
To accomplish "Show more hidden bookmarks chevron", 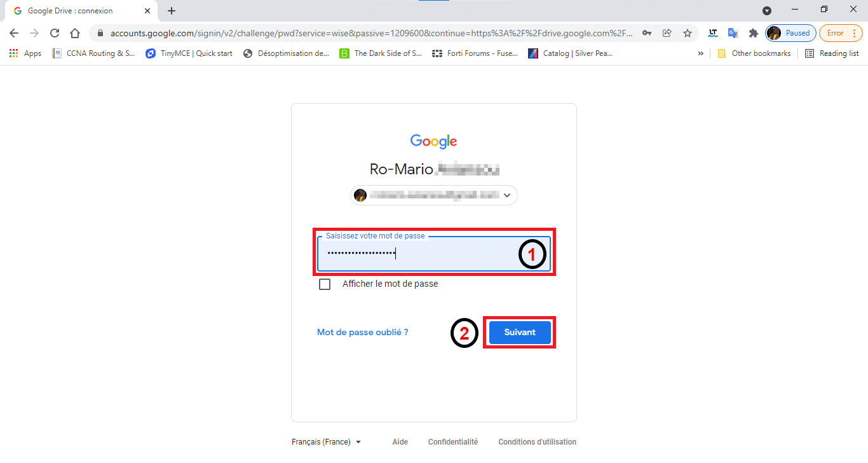I will pyautogui.click(x=701, y=53).
